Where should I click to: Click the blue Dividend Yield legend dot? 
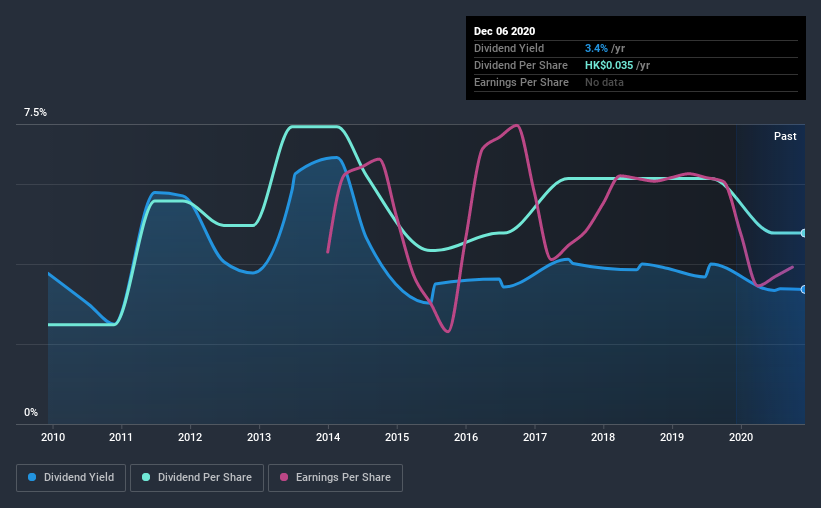click(x=32, y=477)
